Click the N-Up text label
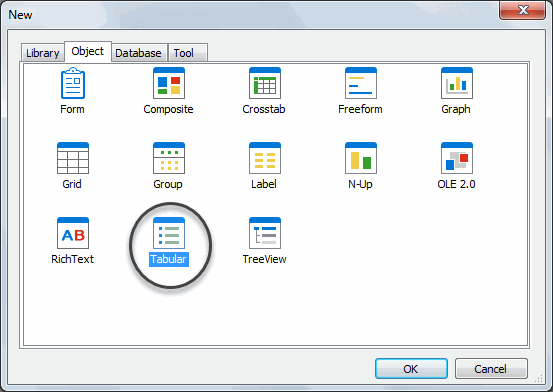Image resolution: width=553 pixels, height=392 pixels. (360, 185)
